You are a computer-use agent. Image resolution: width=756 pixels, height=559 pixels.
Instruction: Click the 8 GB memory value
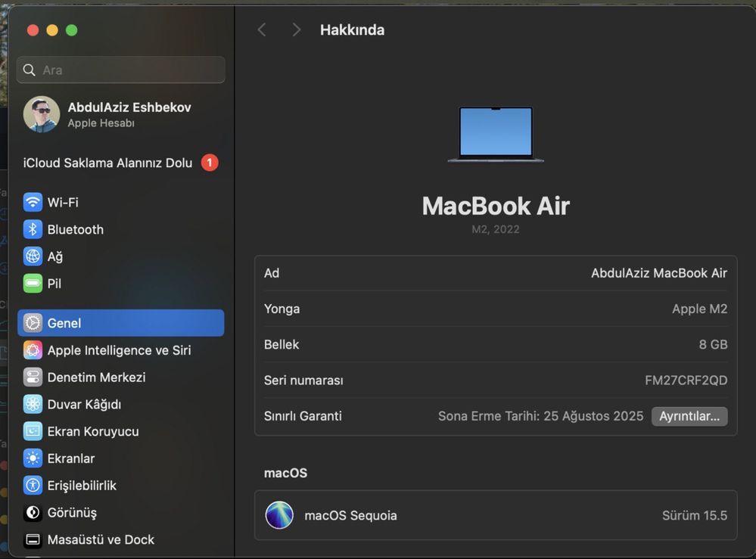[x=713, y=345]
